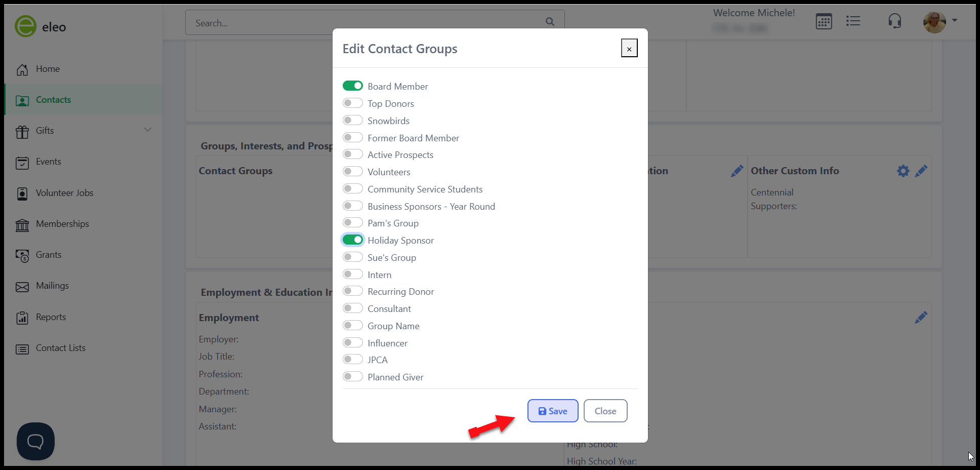Click the search magnifier icon
The height and width of the screenshot is (470, 980).
550,22
